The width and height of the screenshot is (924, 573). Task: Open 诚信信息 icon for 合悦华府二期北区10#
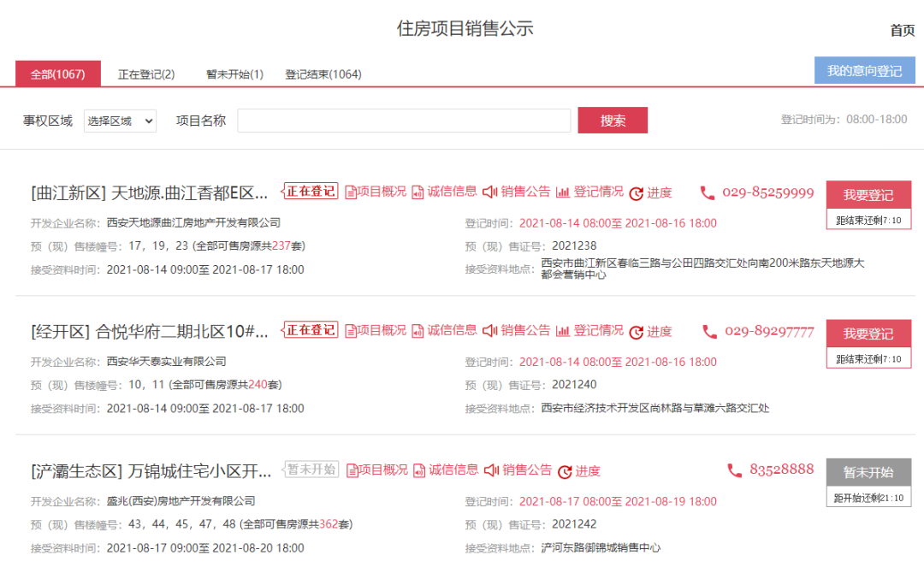(x=418, y=332)
